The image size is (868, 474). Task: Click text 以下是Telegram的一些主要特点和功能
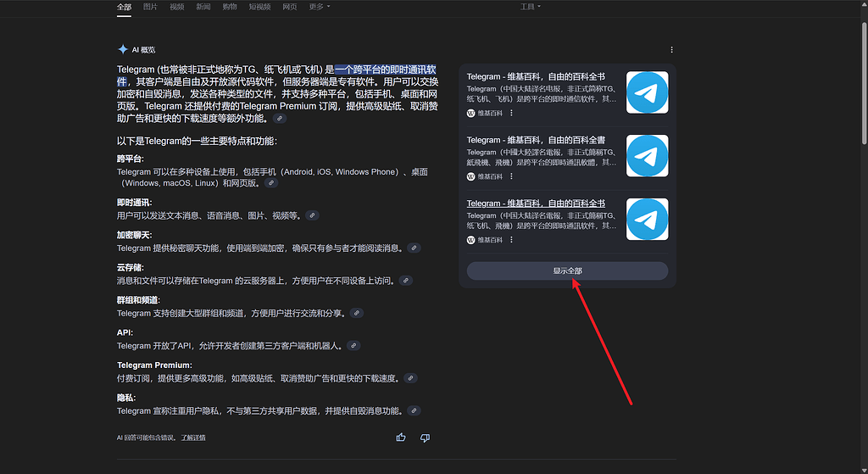click(197, 142)
